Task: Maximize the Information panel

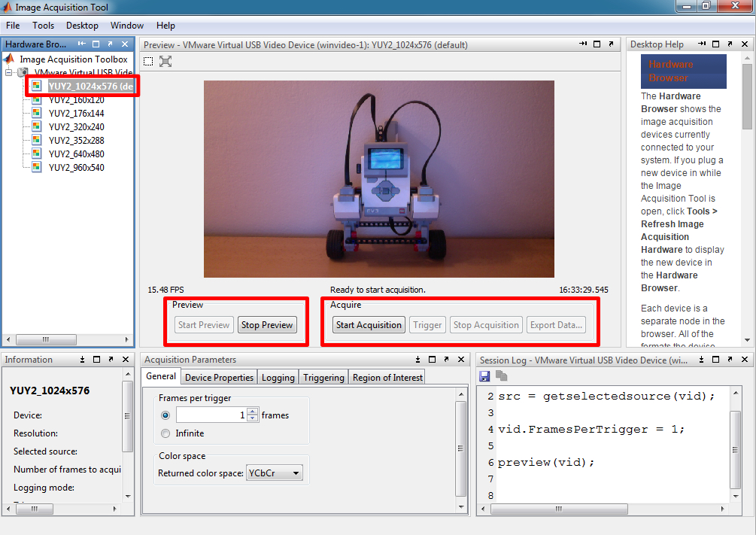Action: coord(96,360)
